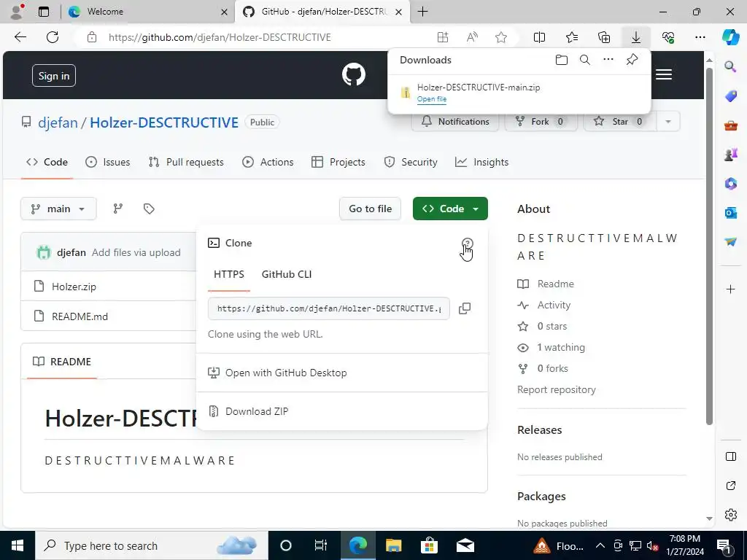Go back to previous page
747x560 pixels.
[20, 37]
